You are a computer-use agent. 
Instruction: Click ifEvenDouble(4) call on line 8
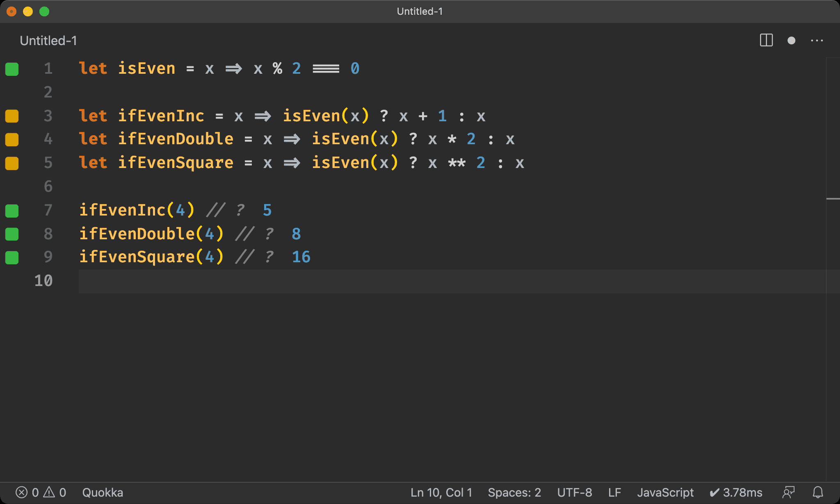[x=151, y=234]
